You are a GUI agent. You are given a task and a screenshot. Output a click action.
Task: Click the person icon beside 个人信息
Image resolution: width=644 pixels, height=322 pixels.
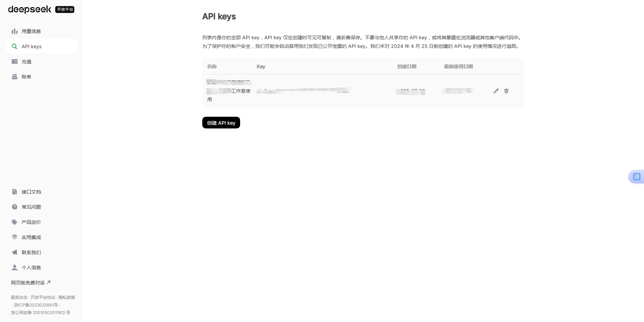pyautogui.click(x=14, y=268)
